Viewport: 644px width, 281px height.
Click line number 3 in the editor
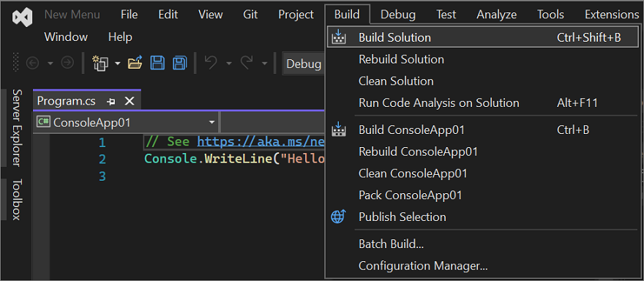click(102, 176)
